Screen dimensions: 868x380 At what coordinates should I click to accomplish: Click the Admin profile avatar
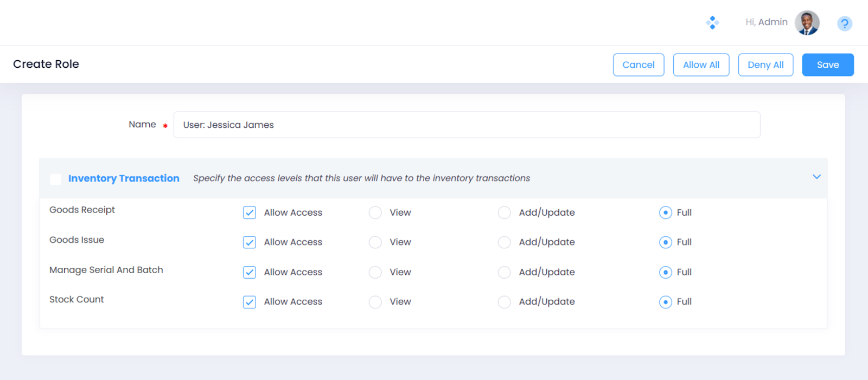(807, 23)
